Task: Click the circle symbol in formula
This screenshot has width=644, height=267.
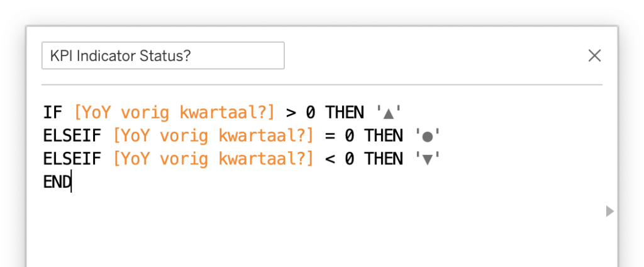Action: (428, 137)
